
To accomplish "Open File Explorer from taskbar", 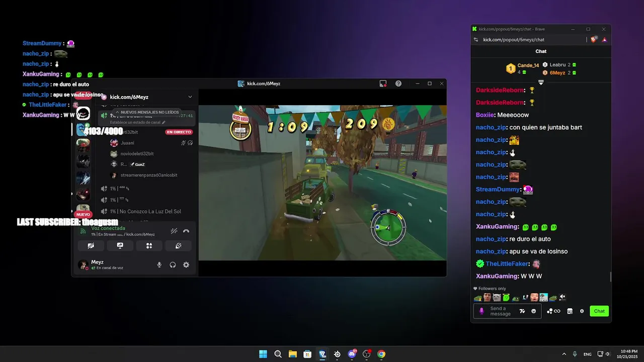I will pyautogui.click(x=293, y=354).
